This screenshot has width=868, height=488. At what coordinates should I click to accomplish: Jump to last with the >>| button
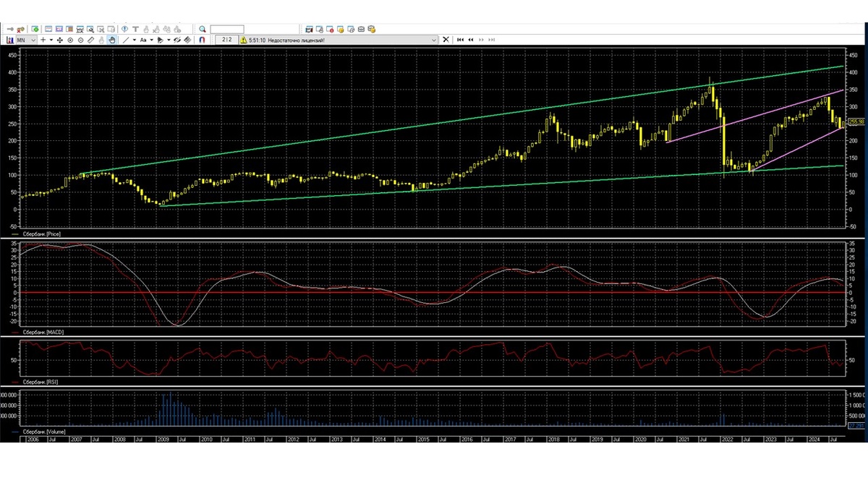[x=491, y=40]
